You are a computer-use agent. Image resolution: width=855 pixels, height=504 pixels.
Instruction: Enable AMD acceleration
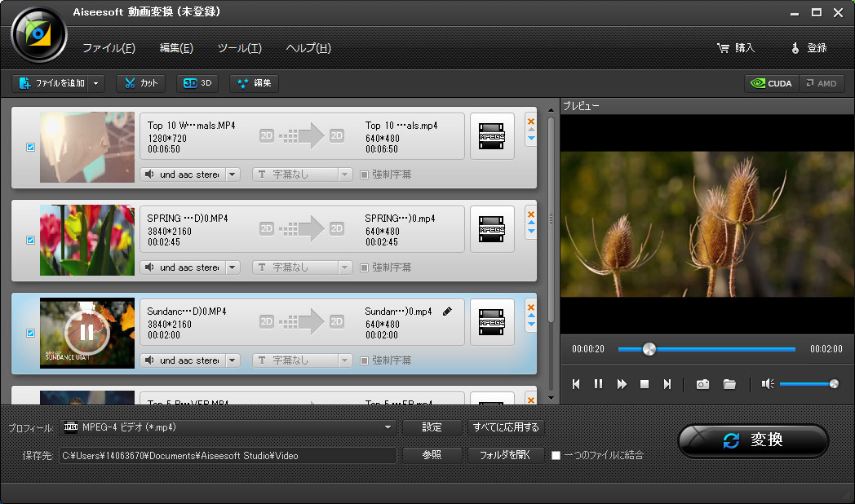click(822, 83)
